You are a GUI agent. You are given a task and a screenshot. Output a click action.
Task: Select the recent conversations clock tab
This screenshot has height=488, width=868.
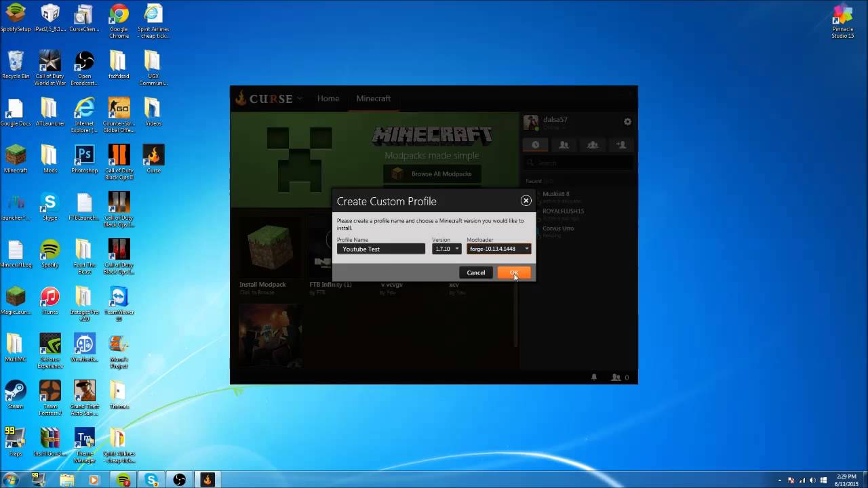[x=536, y=144]
